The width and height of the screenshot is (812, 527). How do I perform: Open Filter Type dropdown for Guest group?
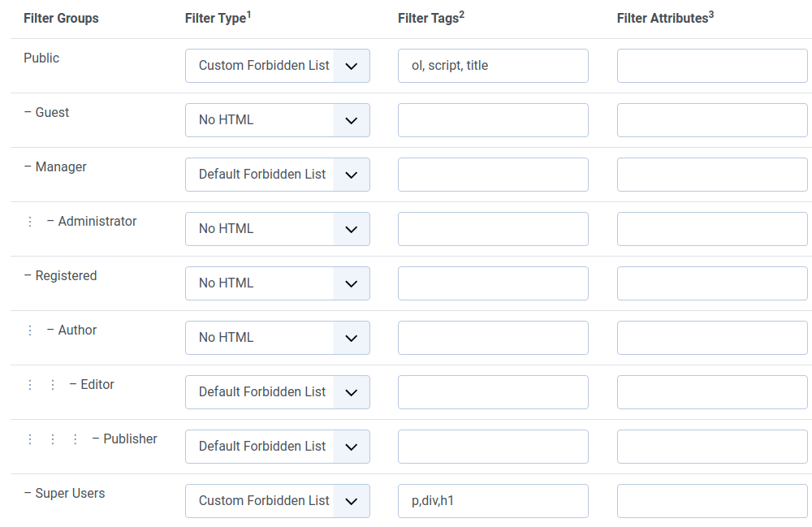277,120
